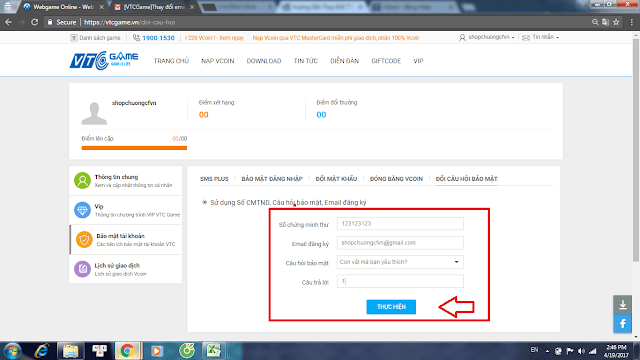640x360 pixels.
Task: Open NẠP VCOIN menu
Action: coord(218,61)
